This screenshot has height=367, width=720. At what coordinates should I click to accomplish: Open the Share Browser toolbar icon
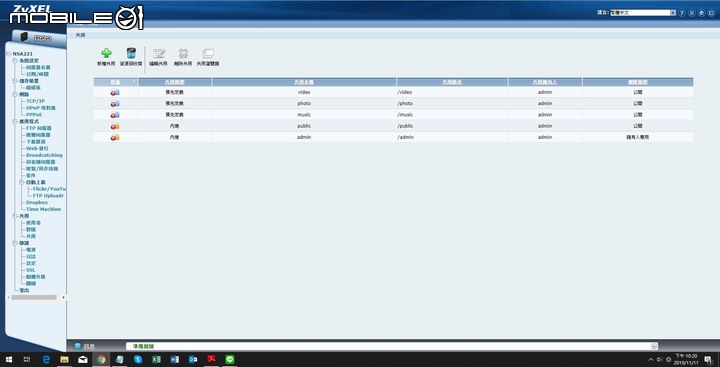coord(208,53)
